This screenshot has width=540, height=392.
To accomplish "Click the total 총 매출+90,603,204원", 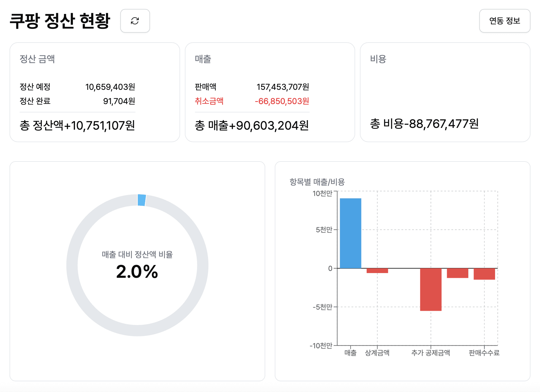I will click(252, 126).
